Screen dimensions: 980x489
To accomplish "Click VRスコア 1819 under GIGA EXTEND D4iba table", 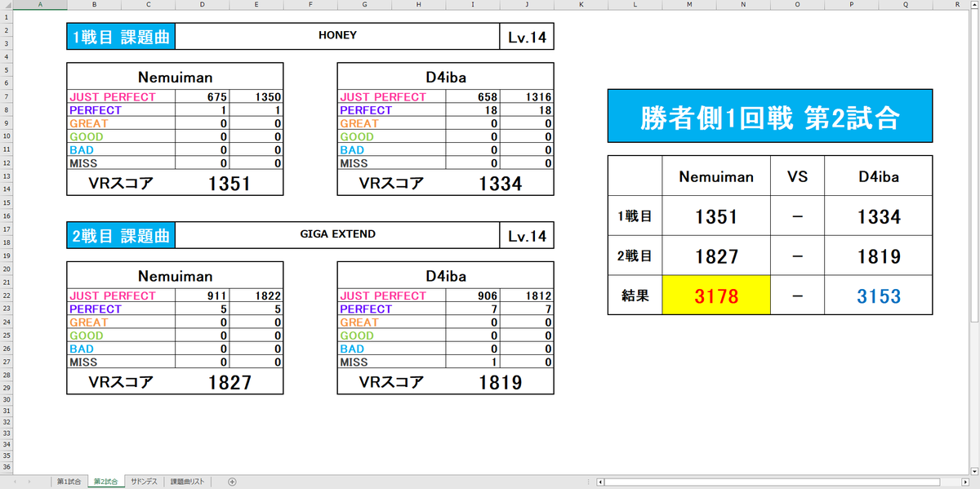I will point(500,382).
